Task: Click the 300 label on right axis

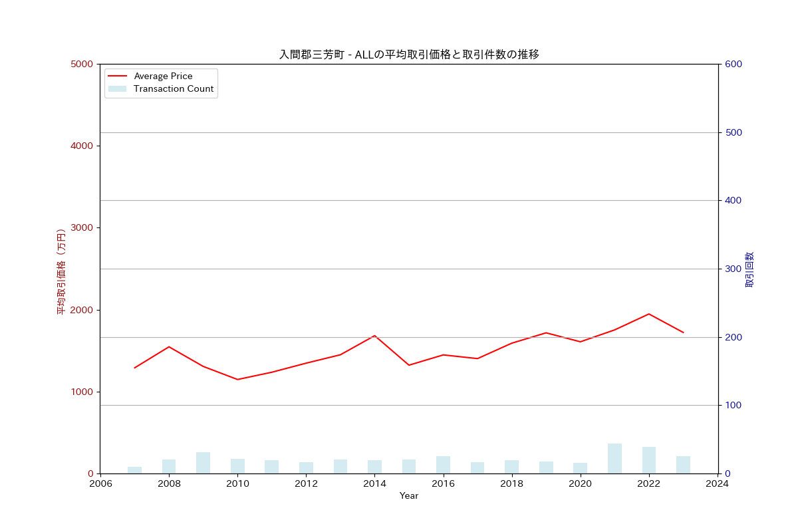Action: coord(733,269)
